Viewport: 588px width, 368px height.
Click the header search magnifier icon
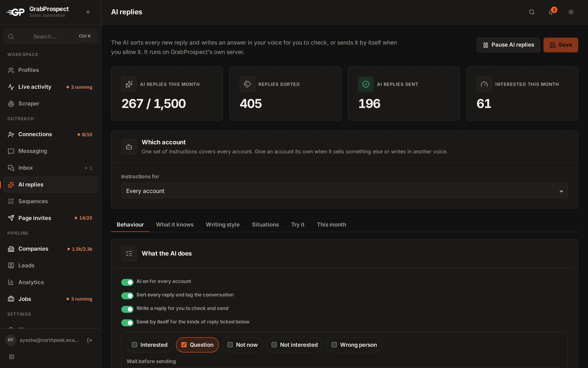point(532,12)
